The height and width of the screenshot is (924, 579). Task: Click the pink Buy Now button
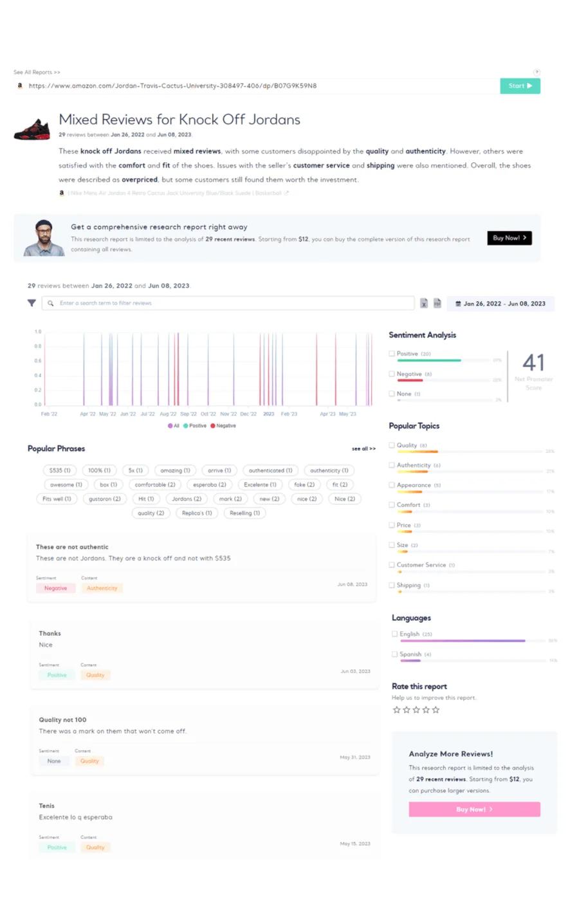point(474,809)
